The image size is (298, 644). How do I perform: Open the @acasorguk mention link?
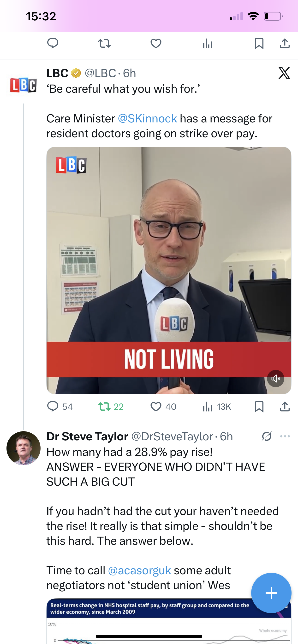[x=139, y=570]
